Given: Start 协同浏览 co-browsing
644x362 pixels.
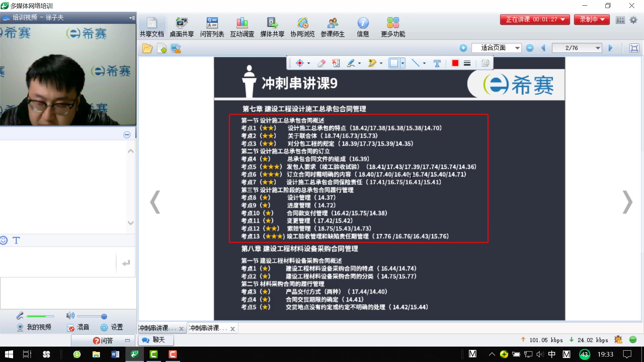Looking at the screenshot, I should 302,27.
